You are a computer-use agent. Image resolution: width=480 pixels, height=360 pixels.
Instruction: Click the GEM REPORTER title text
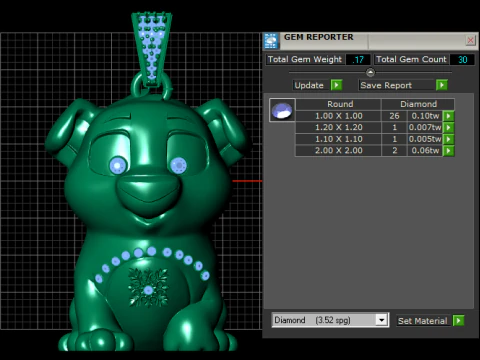pos(318,37)
